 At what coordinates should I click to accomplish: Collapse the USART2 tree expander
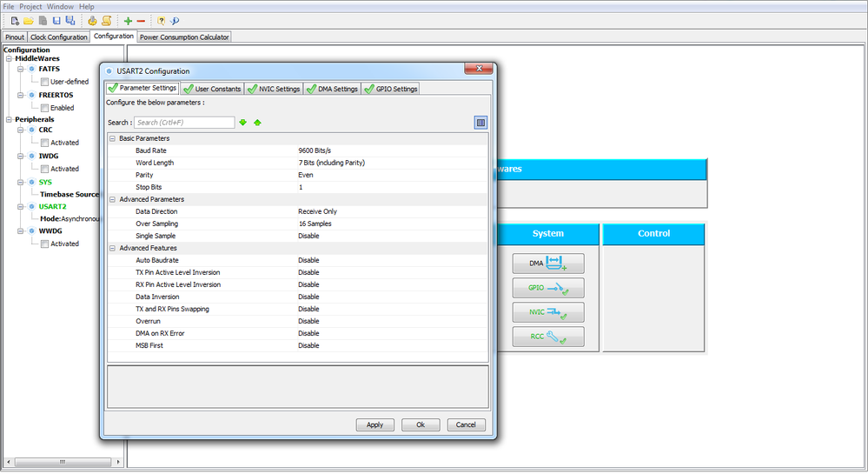[x=21, y=206]
